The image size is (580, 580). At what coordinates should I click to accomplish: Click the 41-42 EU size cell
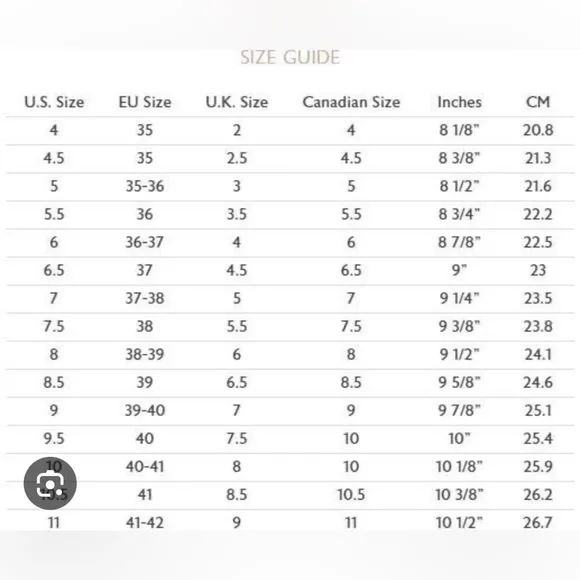point(145,523)
